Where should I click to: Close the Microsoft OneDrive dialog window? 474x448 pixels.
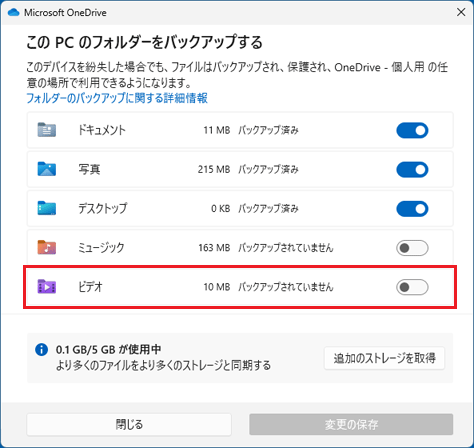click(x=461, y=12)
